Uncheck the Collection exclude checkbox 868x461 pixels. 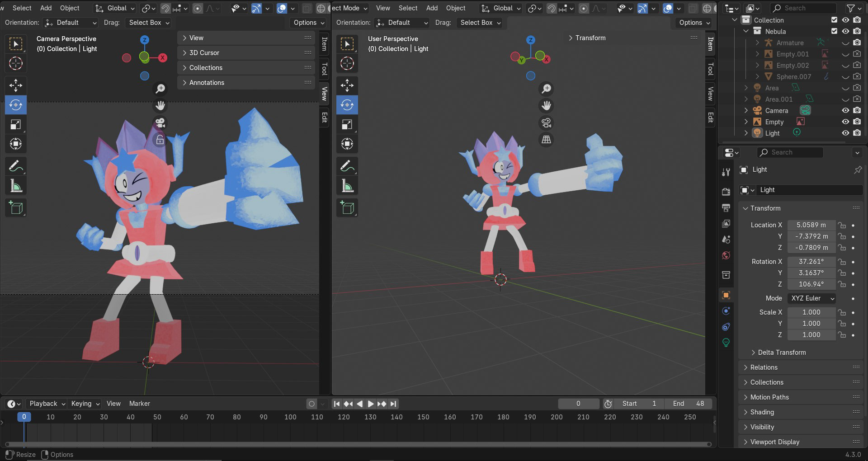click(x=834, y=20)
